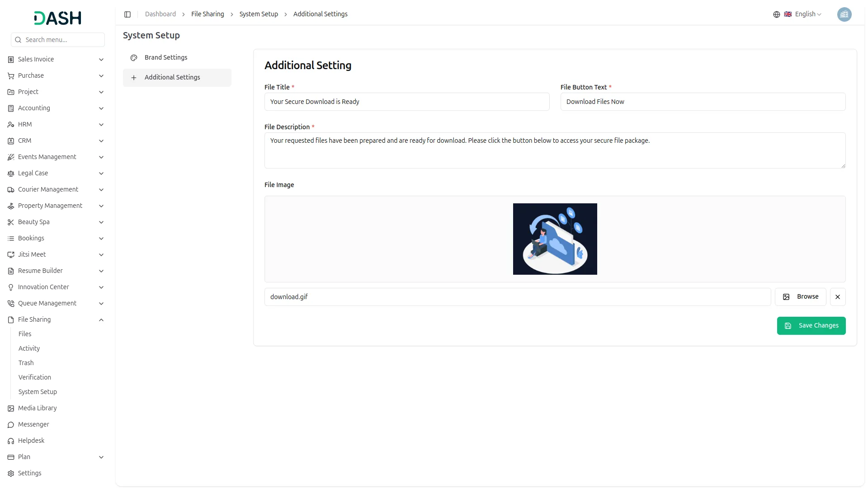
Task: Open the English language dropdown
Action: coord(806,14)
